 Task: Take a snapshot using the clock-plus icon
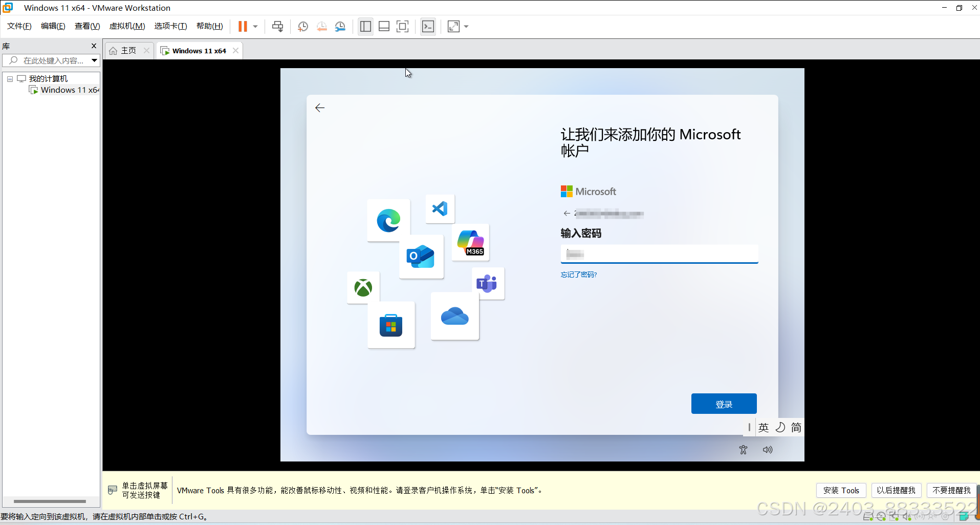302,27
